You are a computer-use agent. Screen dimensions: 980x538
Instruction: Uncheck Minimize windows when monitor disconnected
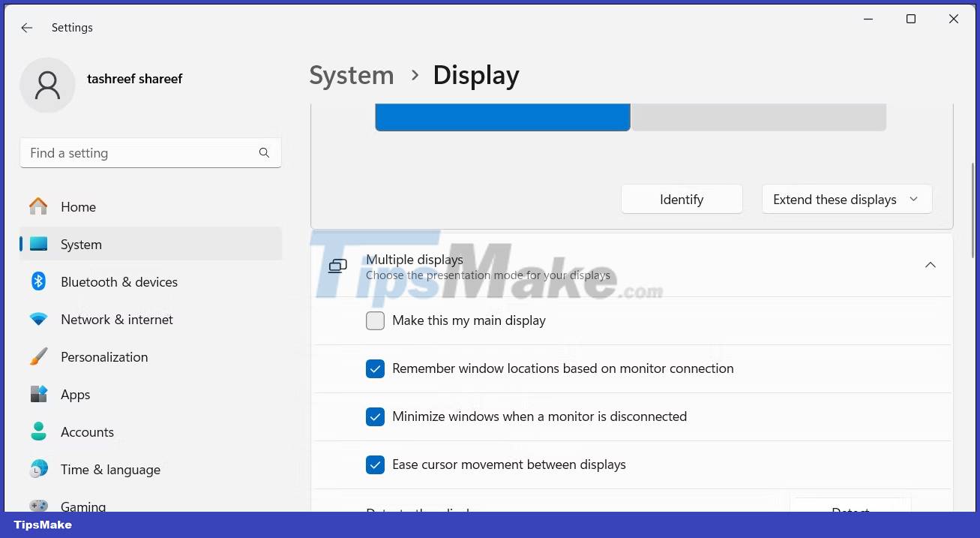click(x=375, y=416)
